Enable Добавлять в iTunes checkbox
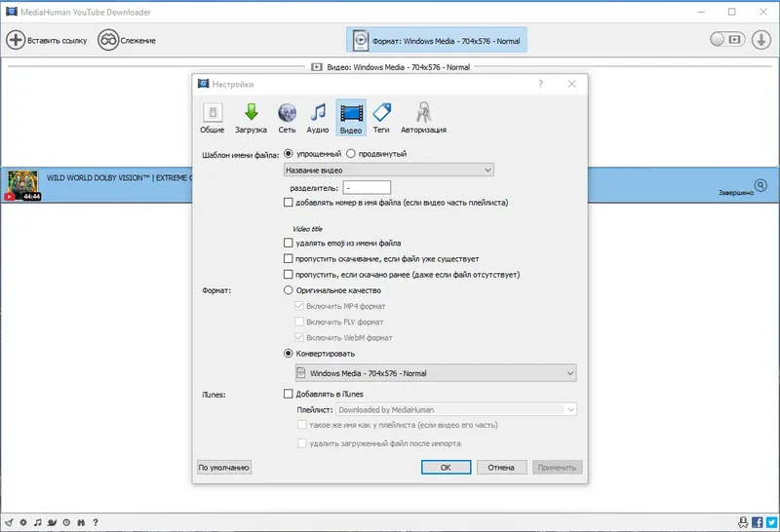The image size is (780, 532). pos(288,394)
